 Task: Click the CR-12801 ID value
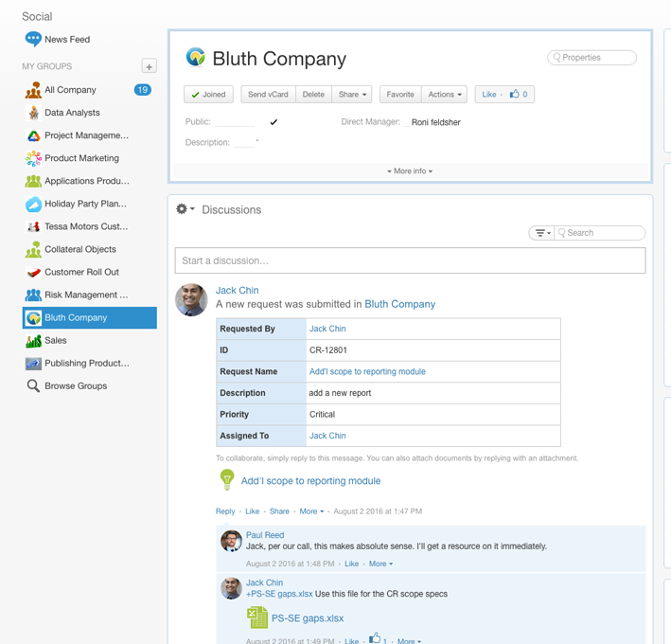(x=327, y=350)
